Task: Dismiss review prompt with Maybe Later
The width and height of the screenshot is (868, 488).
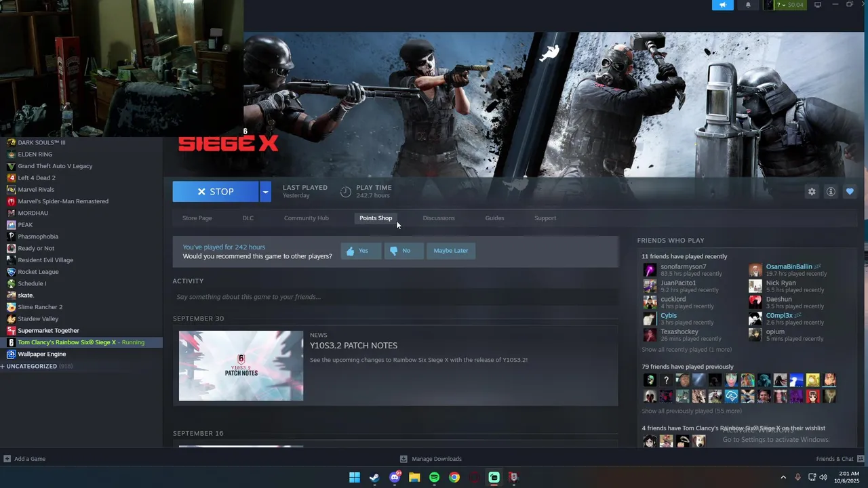Action: (x=451, y=251)
